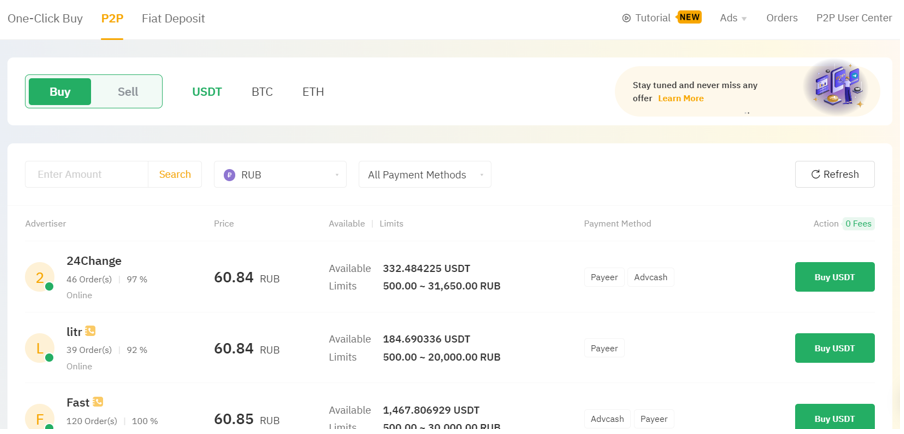Focus the Enter Amount input field

pos(87,175)
